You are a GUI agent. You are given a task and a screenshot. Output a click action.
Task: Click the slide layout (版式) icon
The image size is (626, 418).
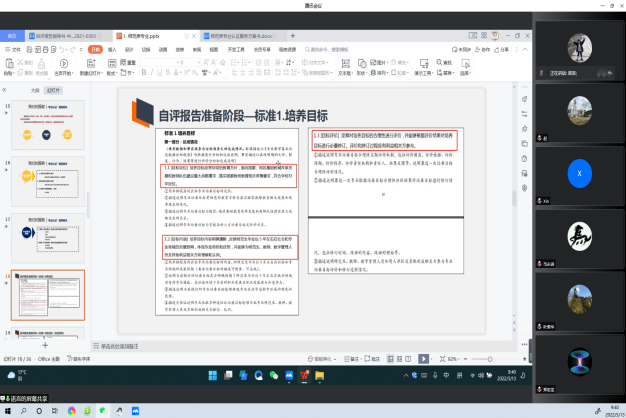click(x=112, y=63)
